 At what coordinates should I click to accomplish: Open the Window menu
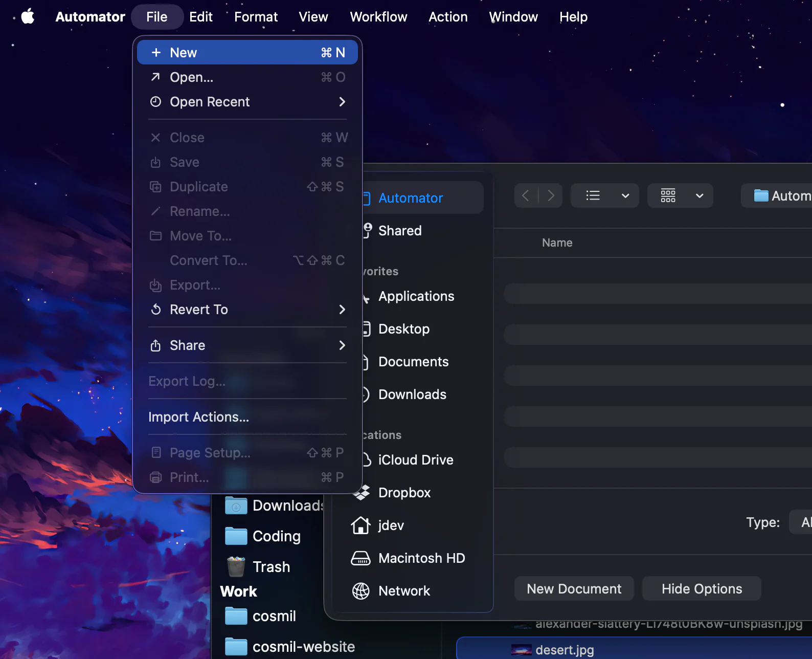[513, 17]
